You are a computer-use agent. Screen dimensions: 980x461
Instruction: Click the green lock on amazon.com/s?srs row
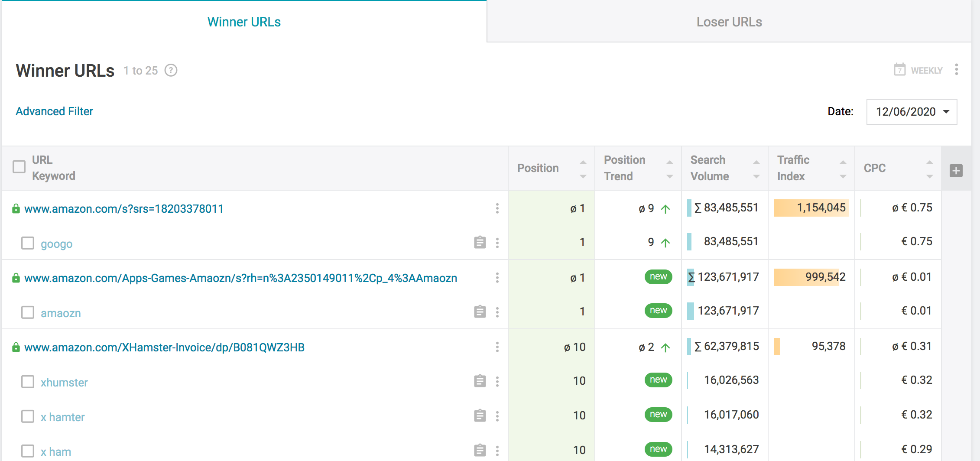pyautogui.click(x=16, y=208)
